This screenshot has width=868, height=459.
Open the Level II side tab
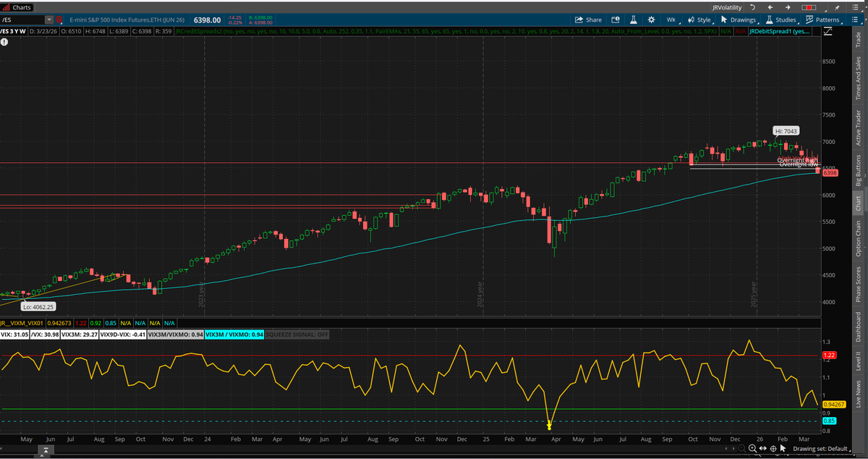(x=859, y=362)
